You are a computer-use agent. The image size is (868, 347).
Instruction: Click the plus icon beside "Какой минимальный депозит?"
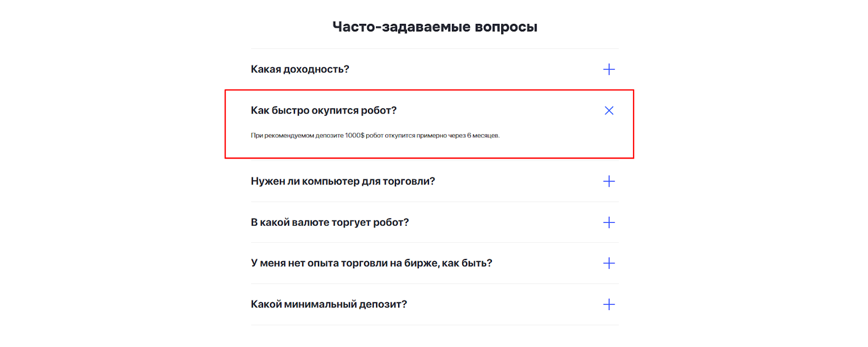609,305
